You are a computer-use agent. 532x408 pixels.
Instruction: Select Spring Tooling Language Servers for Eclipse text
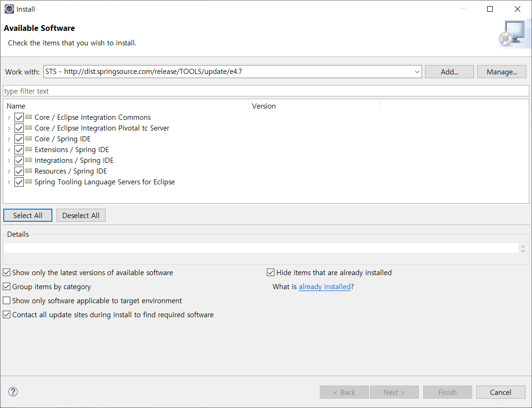click(x=105, y=182)
